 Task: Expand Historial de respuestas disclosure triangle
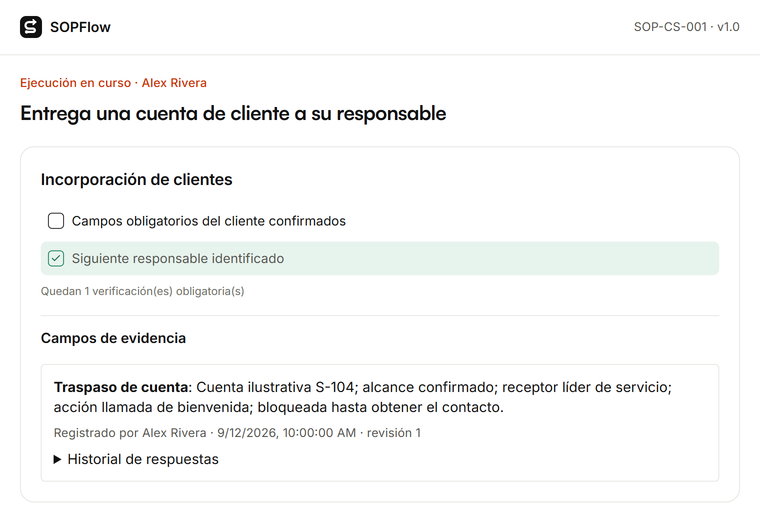[x=57, y=459]
